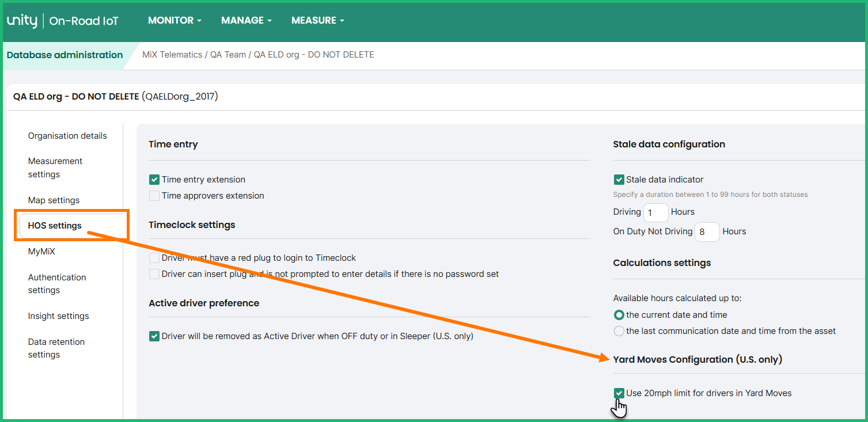This screenshot has width=868, height=422.
Task: Uncheck the Stale data indicator
Action: pos(619,180)
